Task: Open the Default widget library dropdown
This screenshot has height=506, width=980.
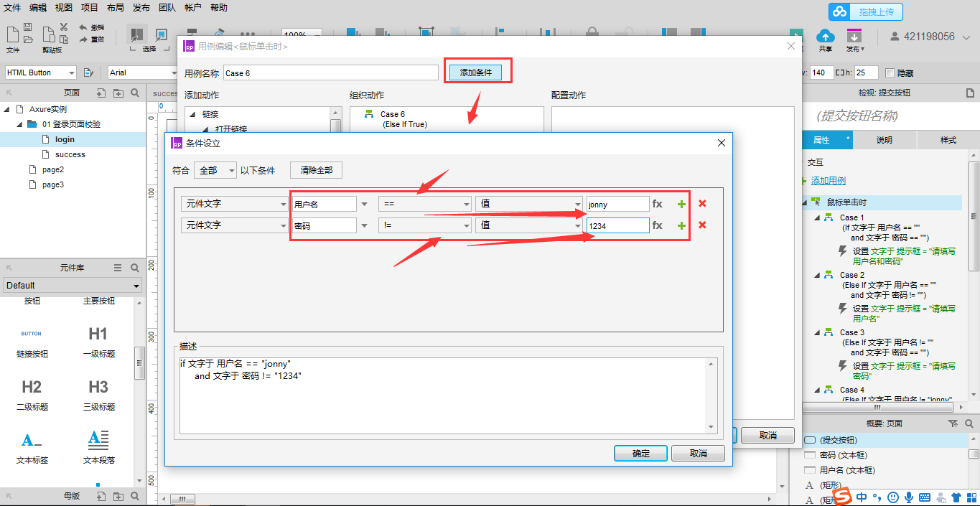Action: click(x=72, y=285)
